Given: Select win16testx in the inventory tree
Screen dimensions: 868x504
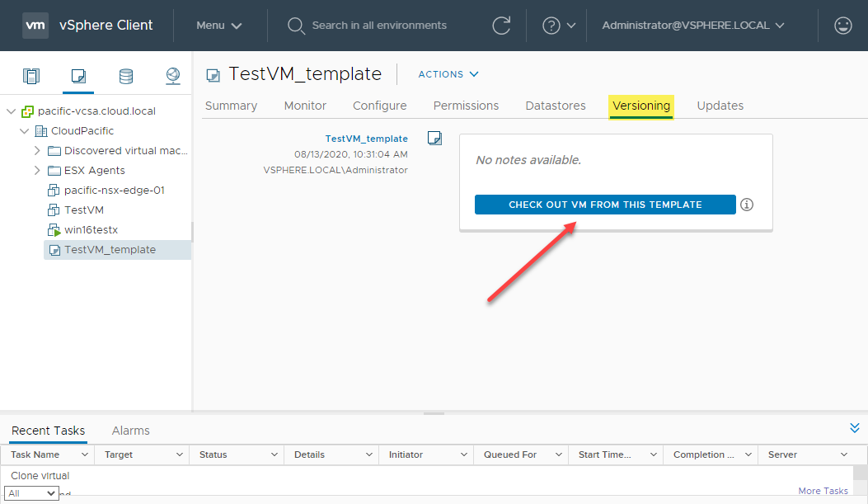Looking at the screenshot, I should point(91,230).
